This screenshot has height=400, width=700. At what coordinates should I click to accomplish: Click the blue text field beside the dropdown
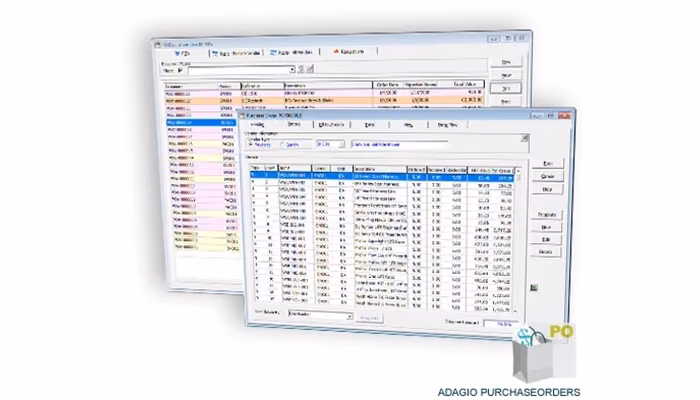pyautogui.click(x=399, y=144)
